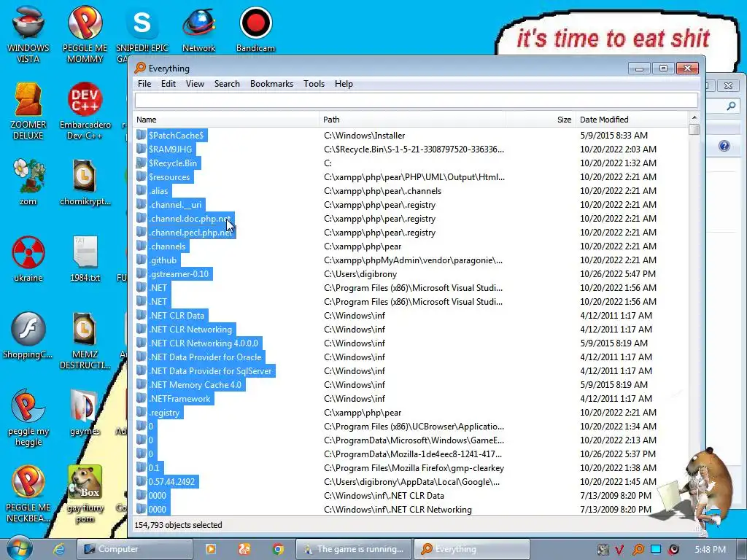Click the 154,793 objects selected status text

click(x=178, y=525)
